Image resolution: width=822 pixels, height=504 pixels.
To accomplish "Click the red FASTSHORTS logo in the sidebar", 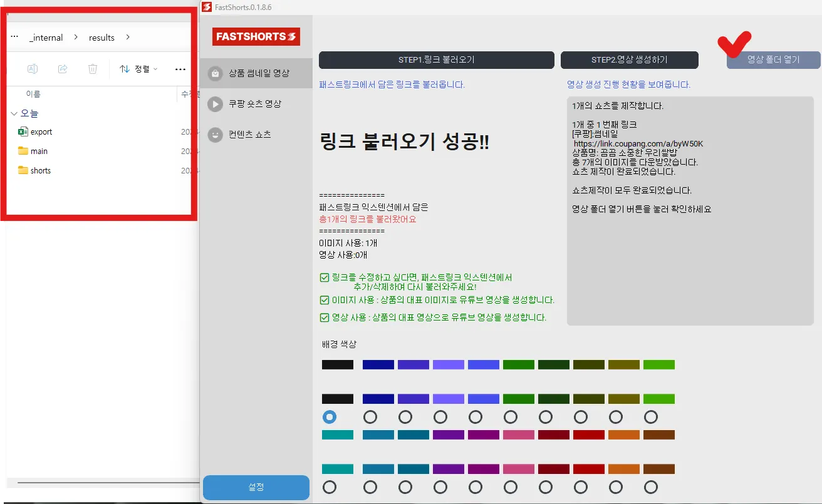I will point(256,37).
